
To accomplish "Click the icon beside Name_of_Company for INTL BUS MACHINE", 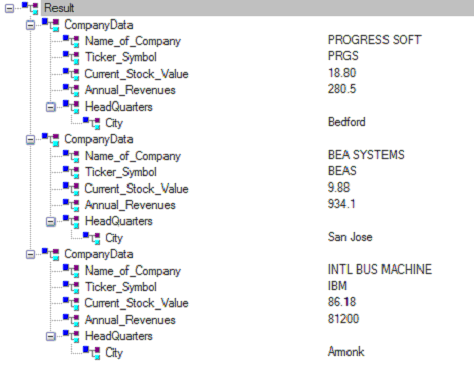I will click(x=71, y=271).
